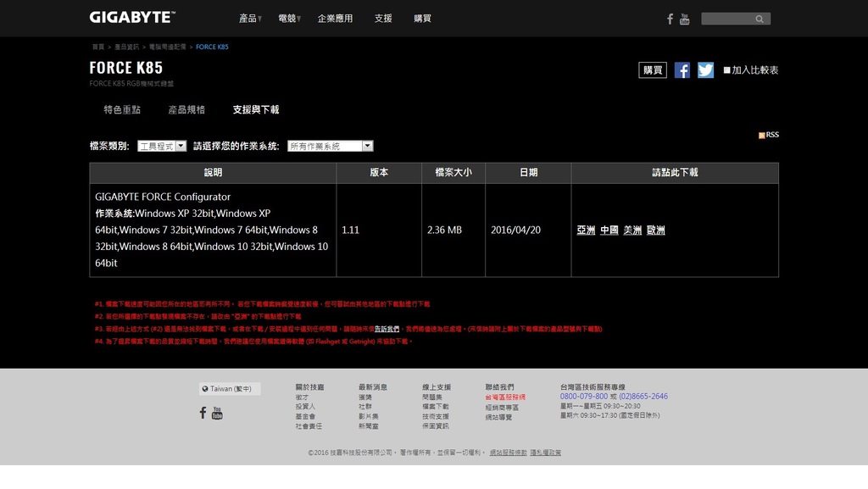868x489 pixels.
Task: Open the footer 保固資訊 link
Action: [x=435, y=426]
